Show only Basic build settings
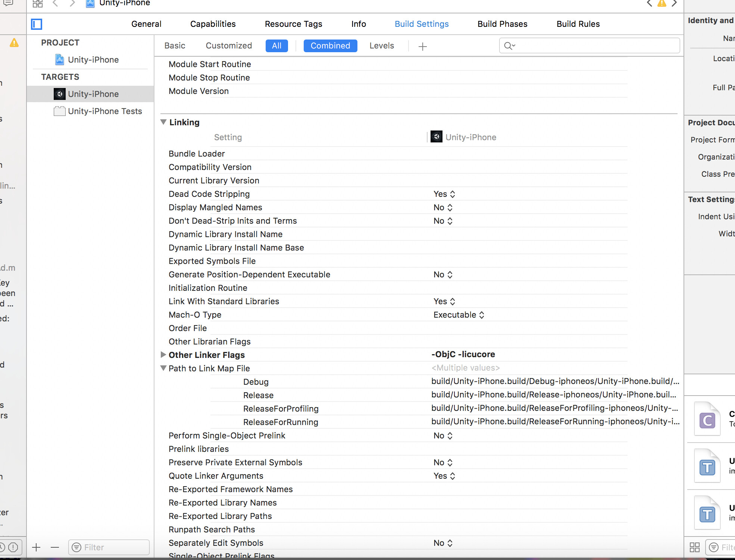This screenshot has height=560, width=735. coord(175,46)
